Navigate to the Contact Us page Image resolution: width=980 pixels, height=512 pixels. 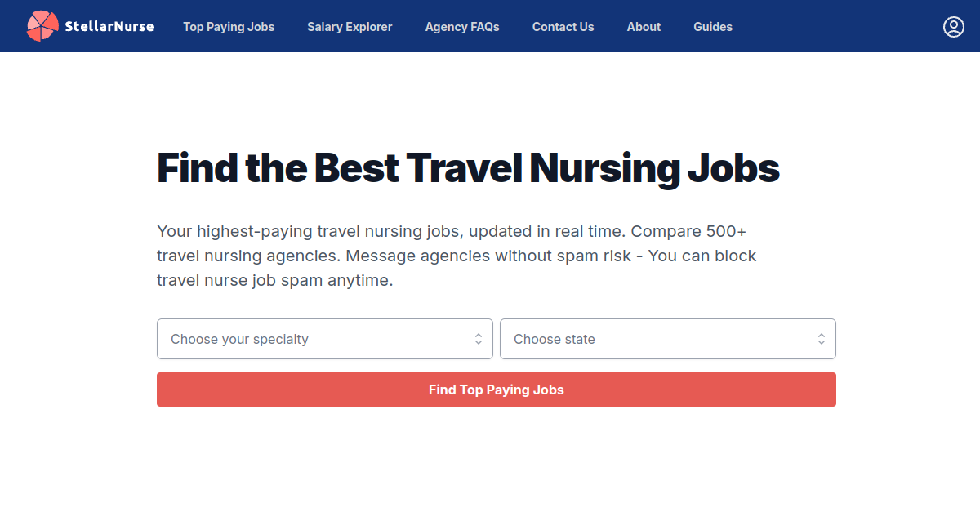563,27
